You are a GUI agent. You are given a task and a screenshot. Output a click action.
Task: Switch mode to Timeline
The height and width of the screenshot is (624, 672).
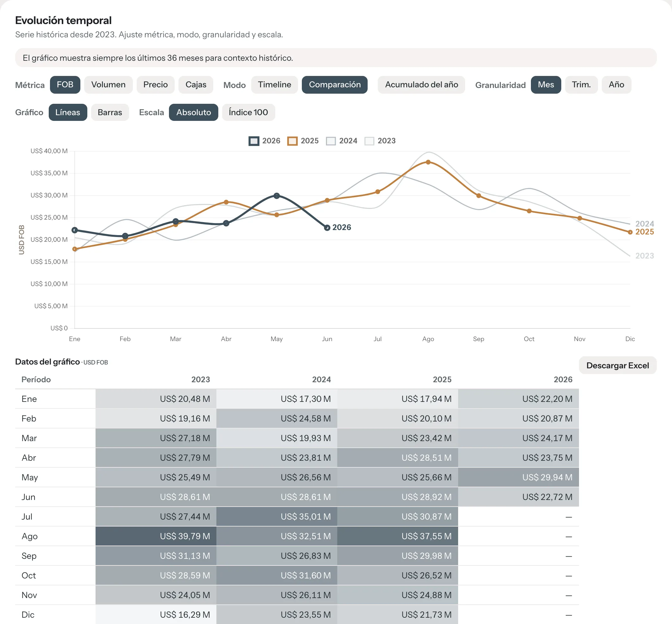[x=274, y=85]
